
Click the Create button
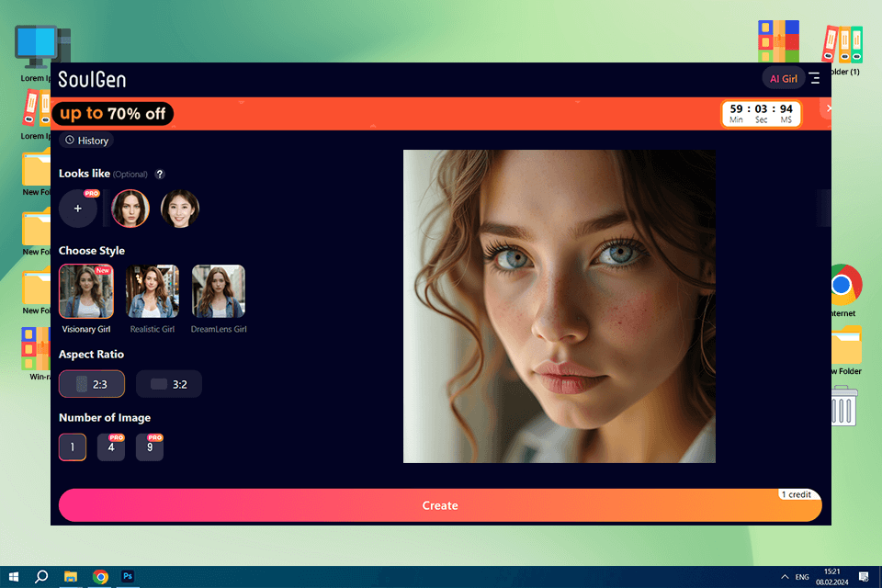coord(440,505)
